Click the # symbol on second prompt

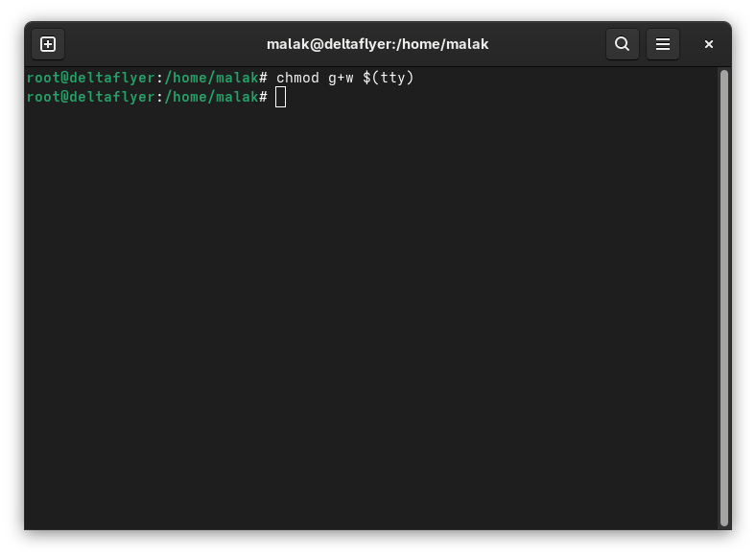tap(263, 97)
